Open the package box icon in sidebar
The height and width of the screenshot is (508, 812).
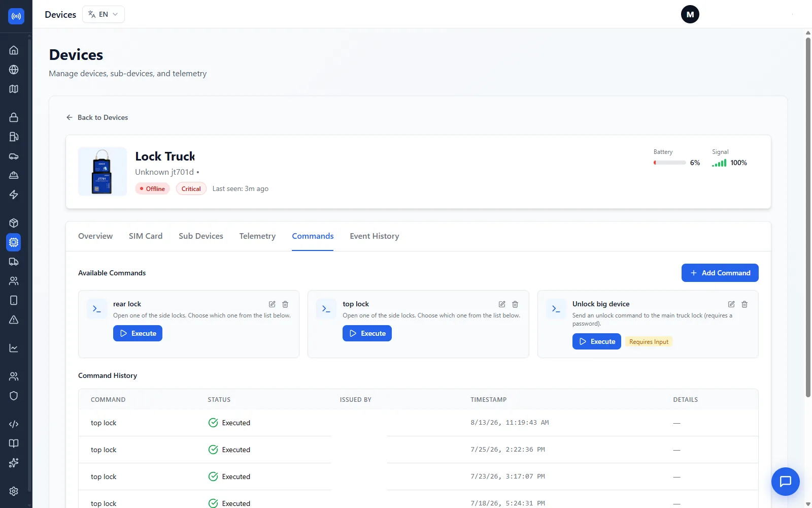(14, 223)
